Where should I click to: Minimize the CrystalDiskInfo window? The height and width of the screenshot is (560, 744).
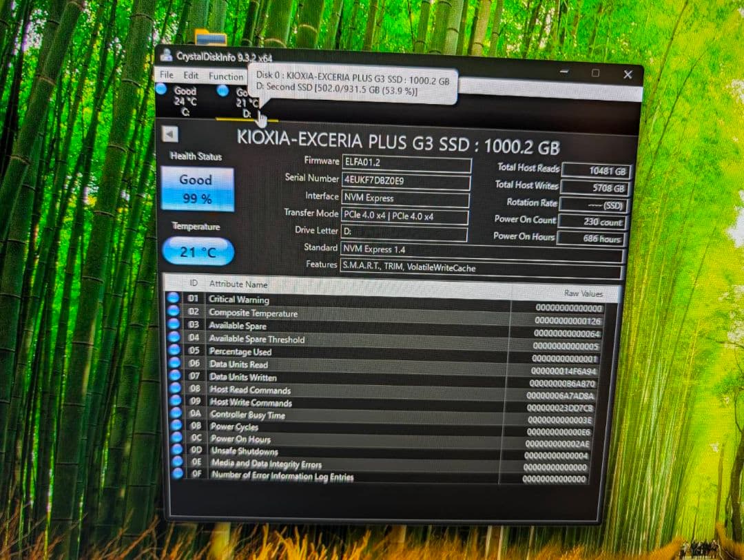click(x=564, y=72)
